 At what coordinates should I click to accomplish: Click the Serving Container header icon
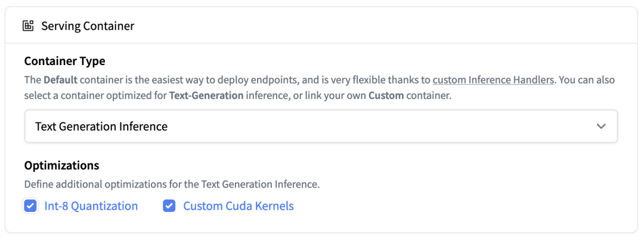point(28,26)
